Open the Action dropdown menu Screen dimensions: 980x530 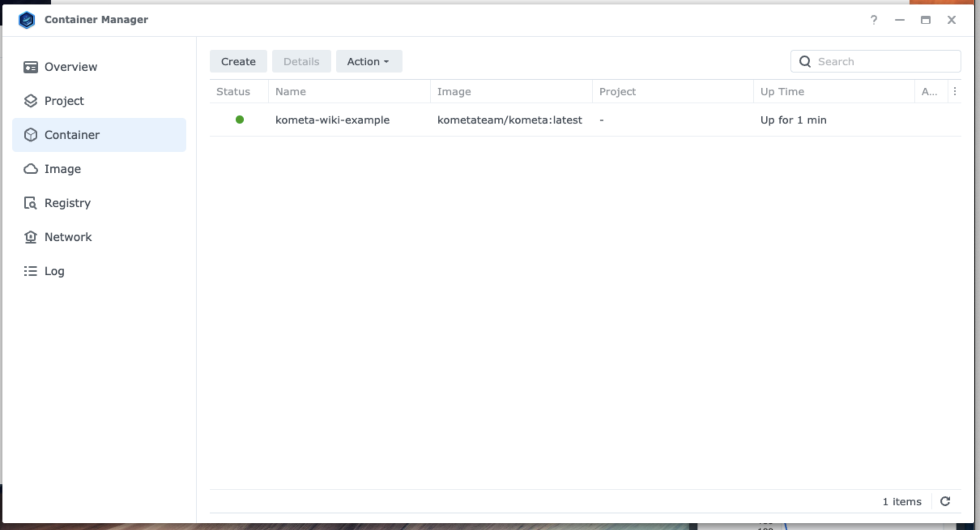click(x=369, y=62)
